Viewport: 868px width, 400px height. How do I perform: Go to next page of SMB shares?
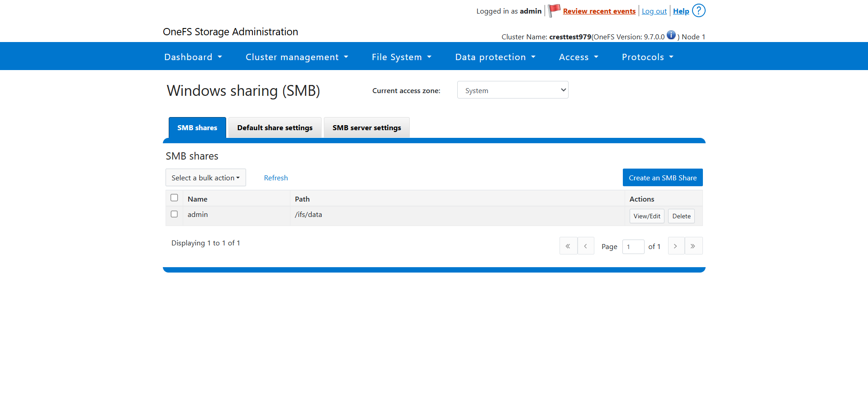tap(676, 246)
